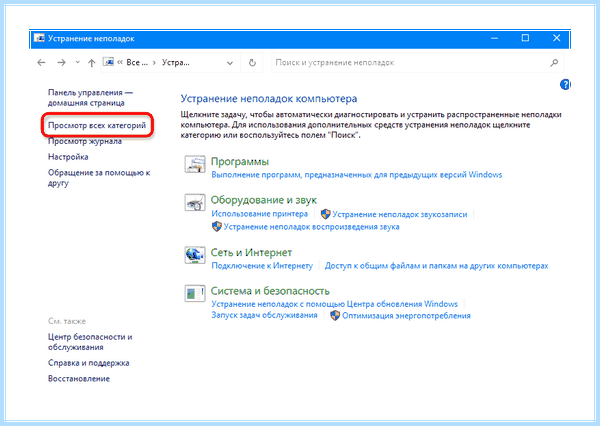Click the Оборудование и звук category icon
The height and width of the screenshot is (426, 600).
click(195, 202)
